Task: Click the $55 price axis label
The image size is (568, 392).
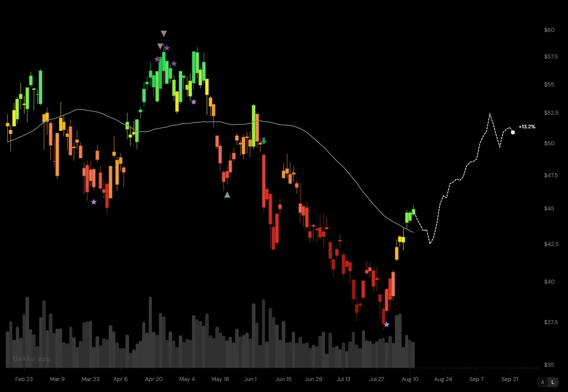Action: (549, 84)
